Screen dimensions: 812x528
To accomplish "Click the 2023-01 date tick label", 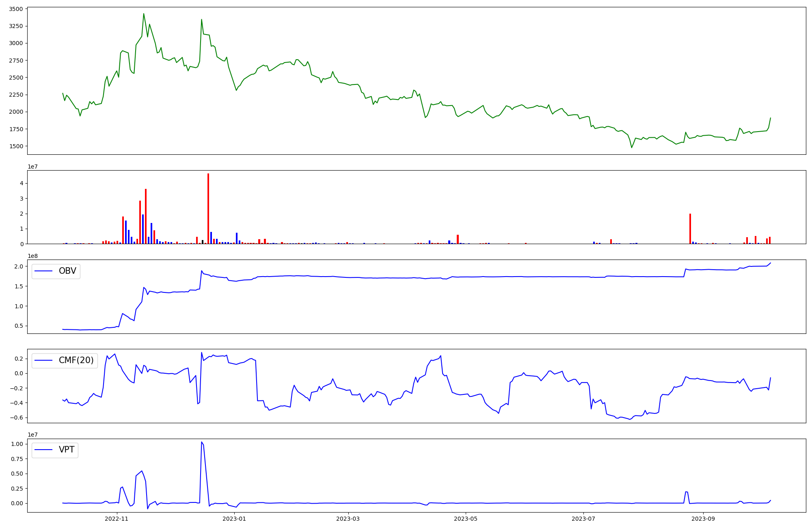I will pos(235,519).
